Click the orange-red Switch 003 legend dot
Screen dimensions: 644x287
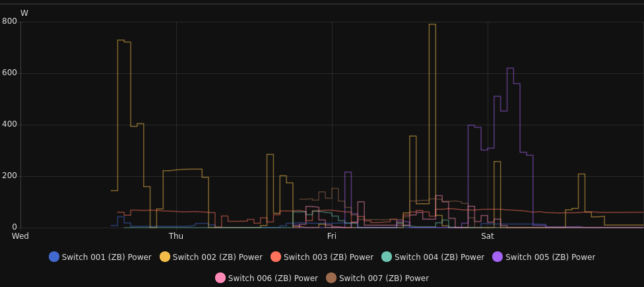pos(276,257)
